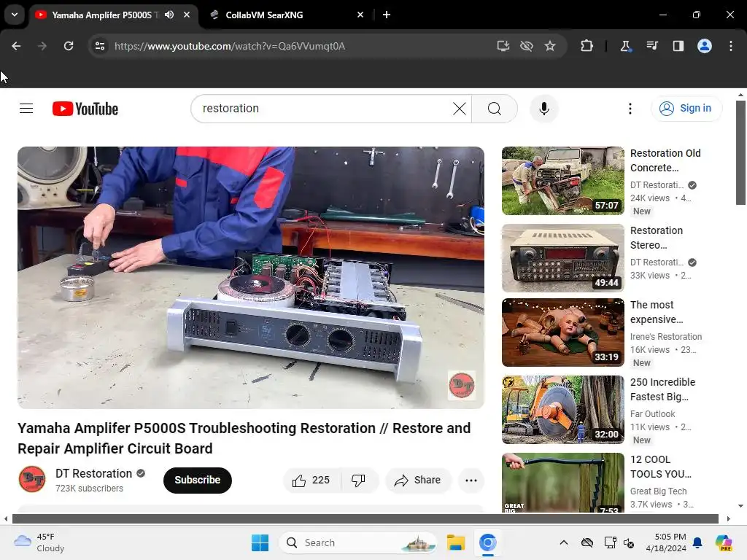Open the Chromium taskbar icon

[x=488, y=542]
